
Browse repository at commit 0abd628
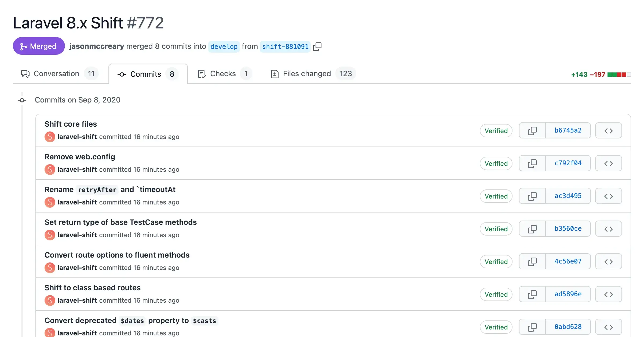click(608, 327)
